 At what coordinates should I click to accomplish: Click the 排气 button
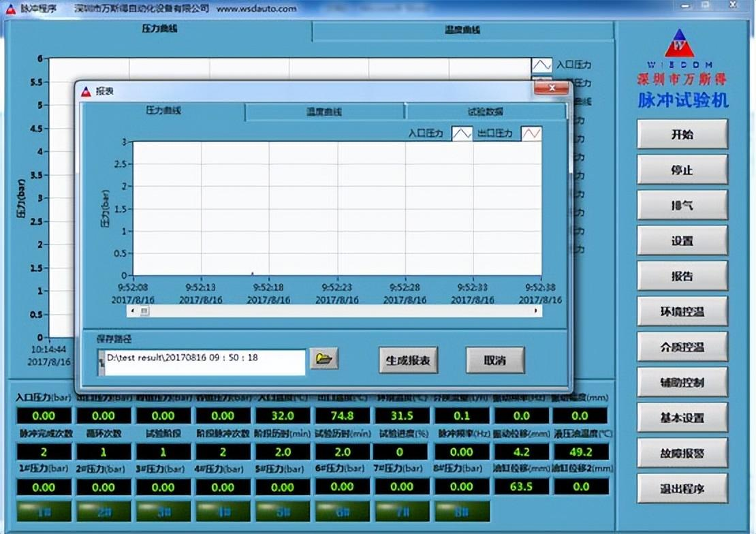tap(682, 206)
